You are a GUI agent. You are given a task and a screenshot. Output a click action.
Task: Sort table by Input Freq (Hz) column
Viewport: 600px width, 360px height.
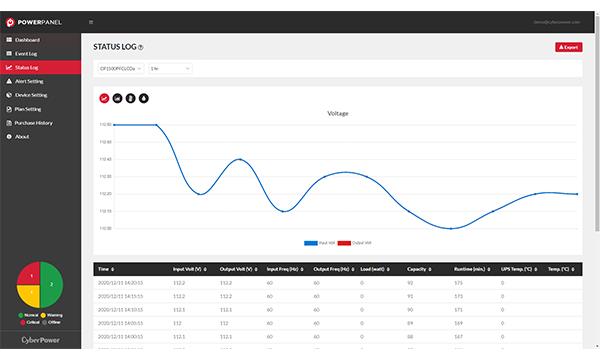285,269
